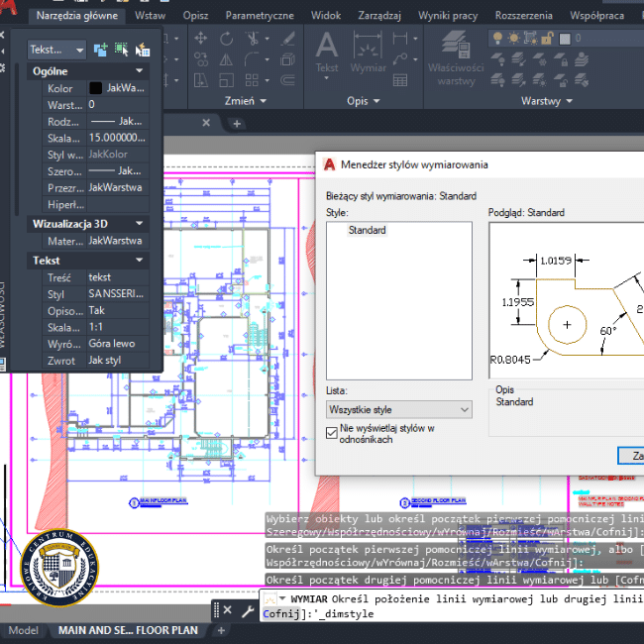Uncheck 'Nie wyświetlaj stylów w odnośnikach'

332,433
